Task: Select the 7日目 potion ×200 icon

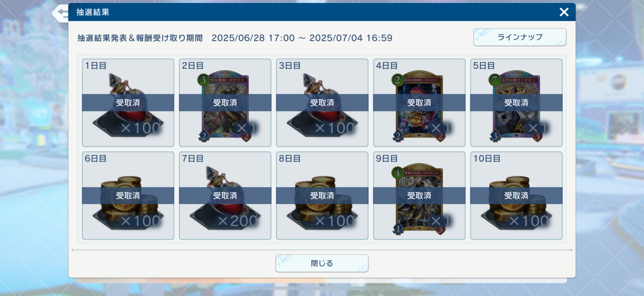Action: (x=225, y=198)
